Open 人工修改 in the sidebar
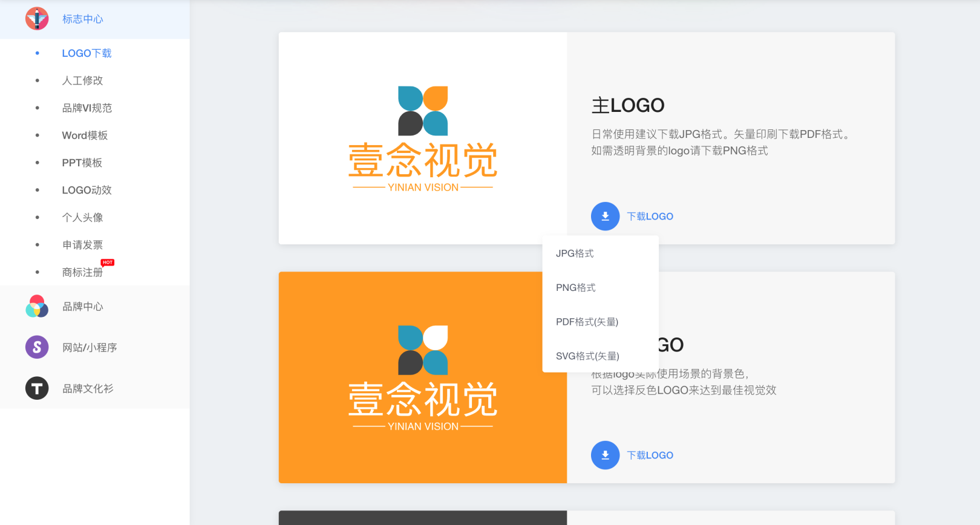 pos(82,80)
